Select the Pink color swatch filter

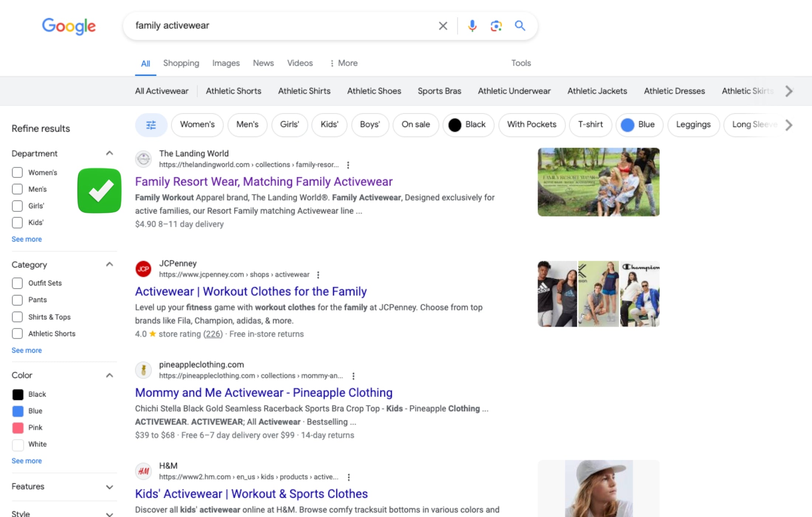coord(18,428)
